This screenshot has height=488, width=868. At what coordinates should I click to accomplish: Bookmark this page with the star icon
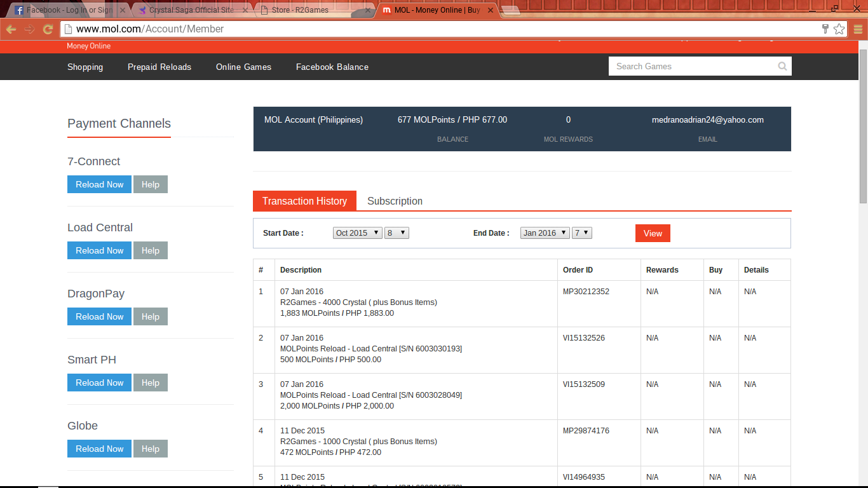[839, 29]
